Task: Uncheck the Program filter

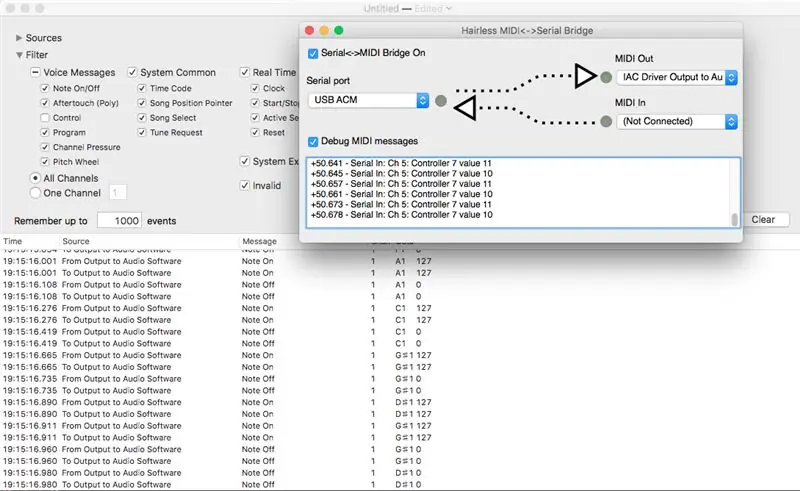Action: (45, 133)
